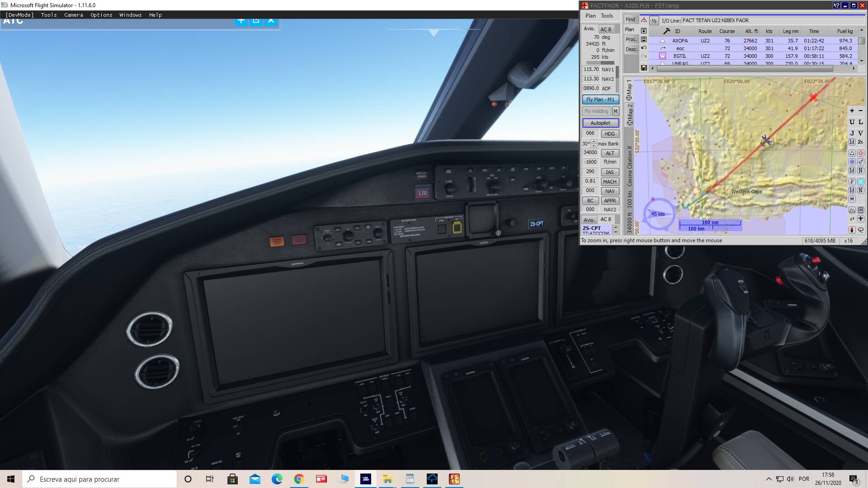Click table's horizontal scrollbar right arrow
Image resolution: width=868 pixels, height=488 pixels.
pos(854,68)
